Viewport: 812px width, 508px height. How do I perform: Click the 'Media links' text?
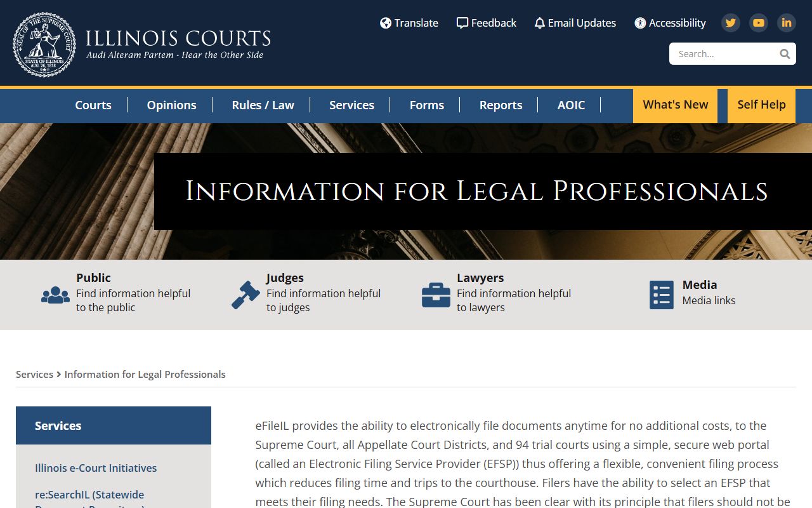click(709, 300)
